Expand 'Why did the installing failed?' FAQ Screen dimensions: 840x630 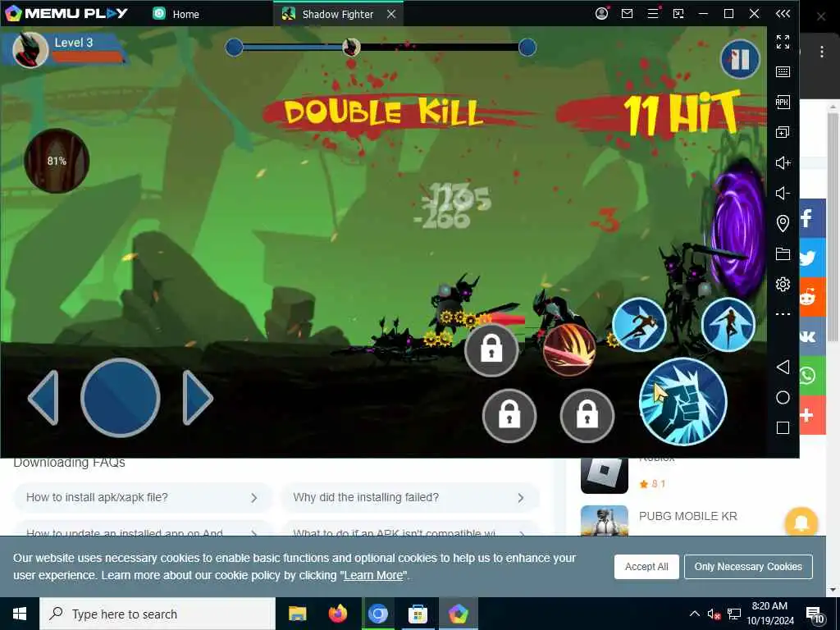point(409,498)
